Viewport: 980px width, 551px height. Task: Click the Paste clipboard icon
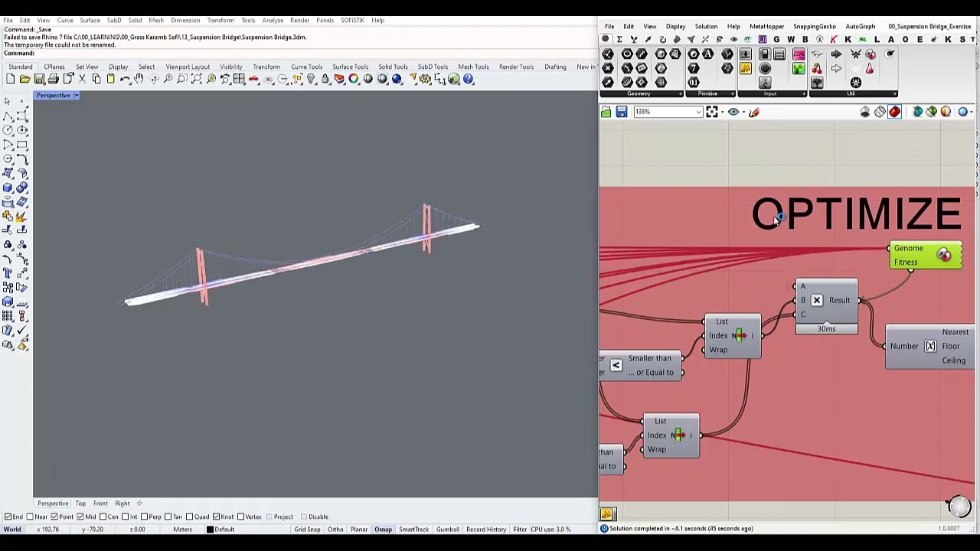pos(111,79)
